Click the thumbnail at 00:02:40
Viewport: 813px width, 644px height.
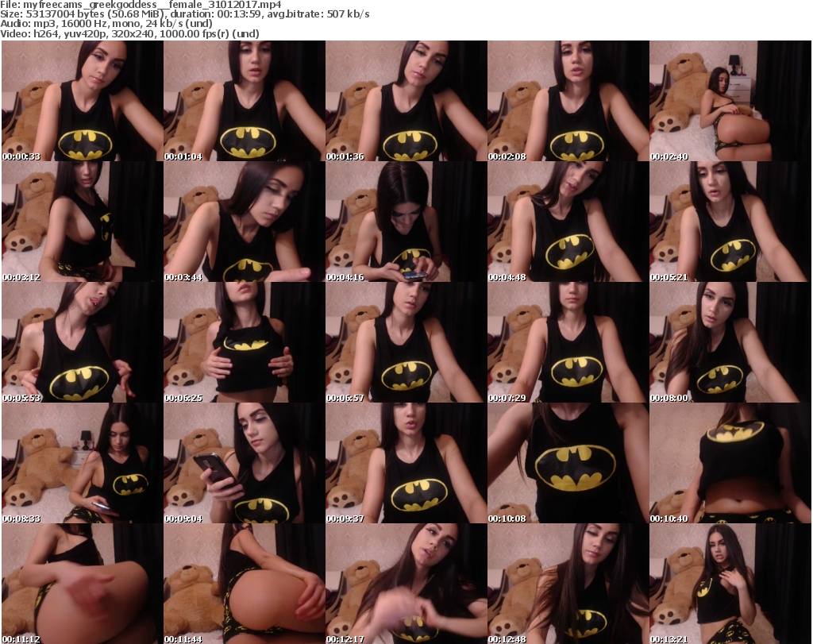pos(730,101)
